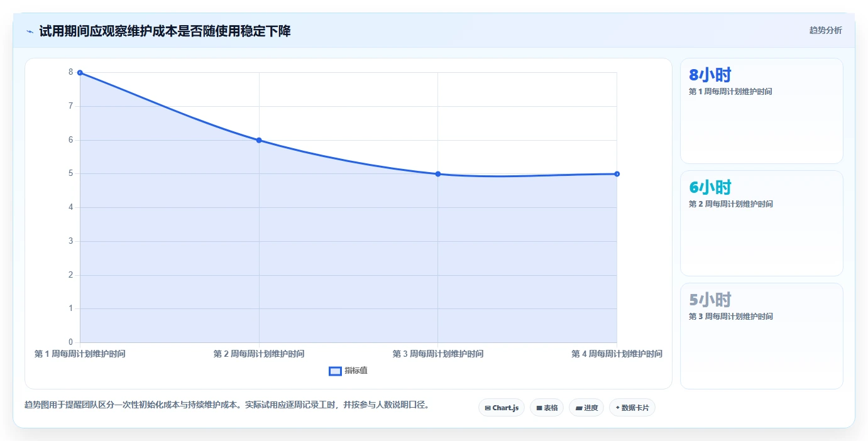Open the 8小时 data card

click(762, 111)
